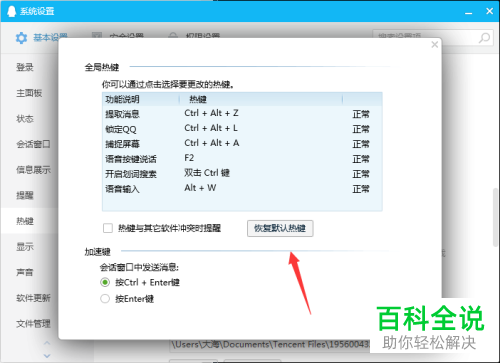Image resolution: width=500 pixels, height=363 pixels.
Task: Click the QQ penguin logo icon
Action: point(12,11)
